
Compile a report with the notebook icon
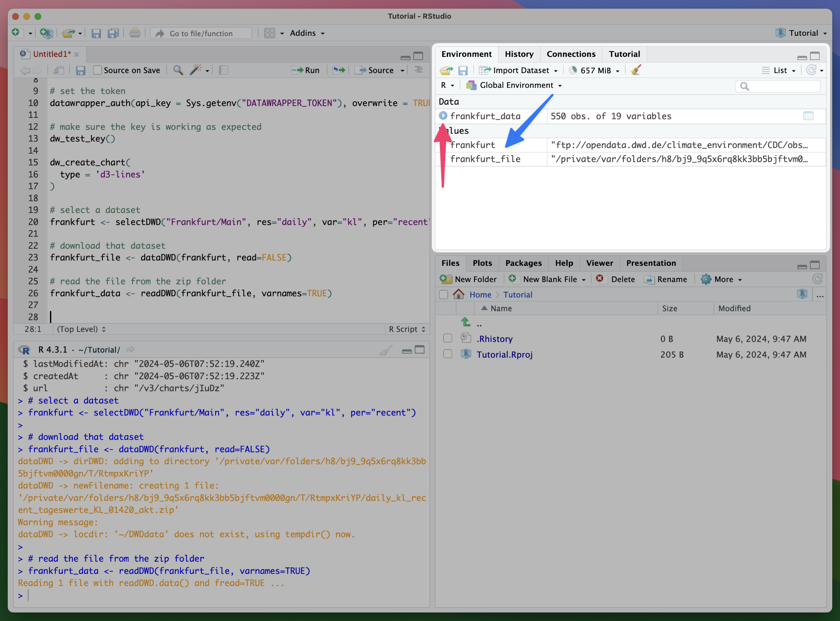(x=224, y=70)
